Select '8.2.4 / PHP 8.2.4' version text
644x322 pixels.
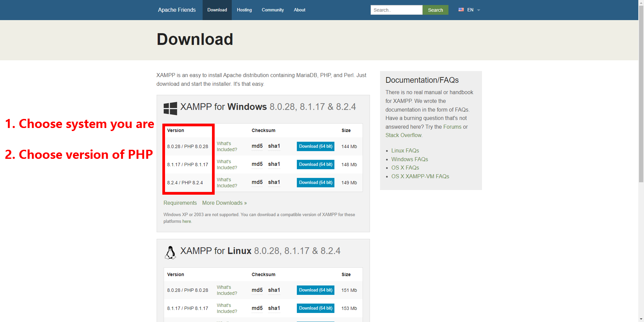185,183
